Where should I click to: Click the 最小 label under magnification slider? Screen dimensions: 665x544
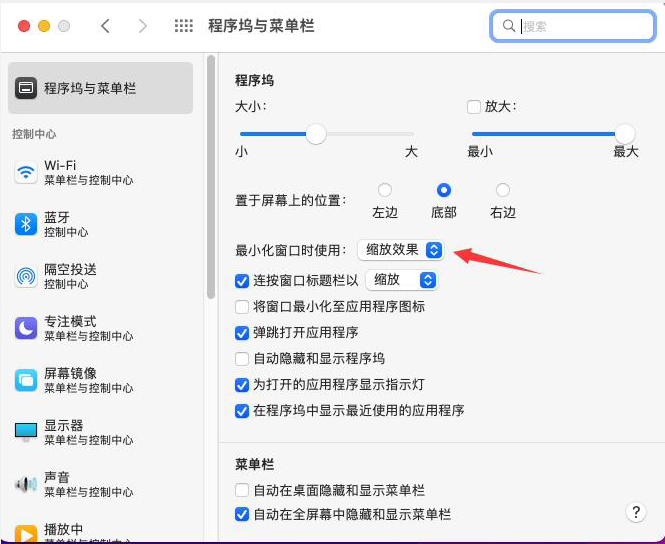[480, 152]
